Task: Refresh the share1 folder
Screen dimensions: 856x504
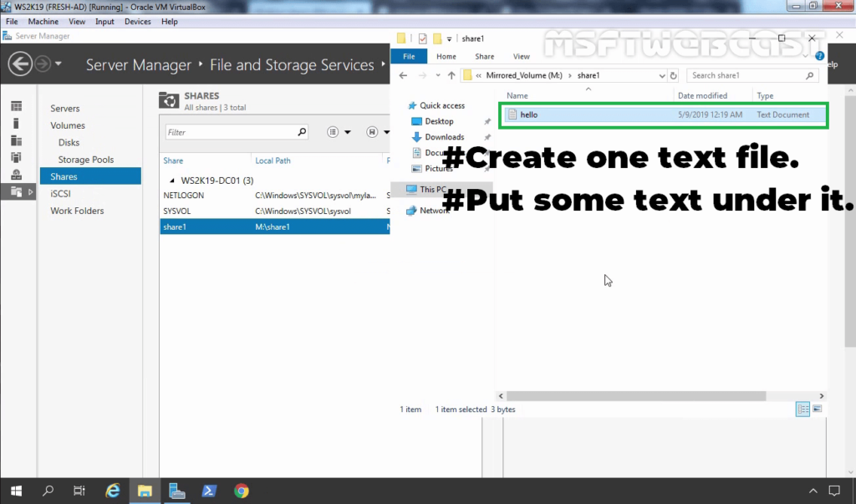Action: pyautogui.click(x=674, y=75)
